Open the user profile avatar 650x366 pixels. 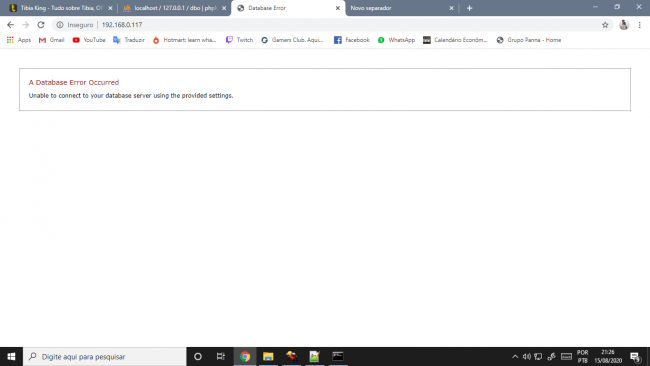point(624,25)
